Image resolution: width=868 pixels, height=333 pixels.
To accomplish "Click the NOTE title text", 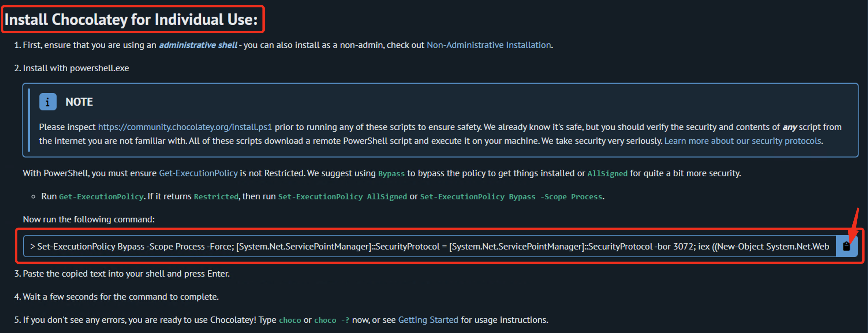I will (79, 102).
